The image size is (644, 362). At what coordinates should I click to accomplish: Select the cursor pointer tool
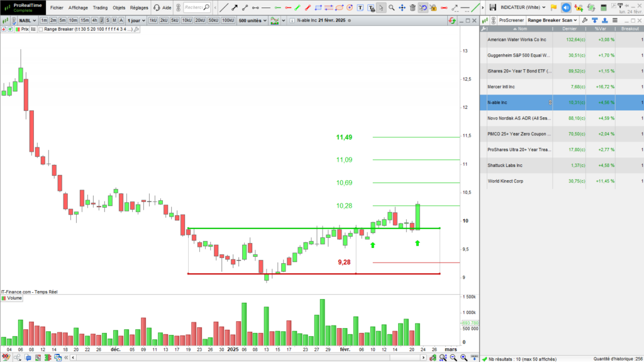(381, 8)
